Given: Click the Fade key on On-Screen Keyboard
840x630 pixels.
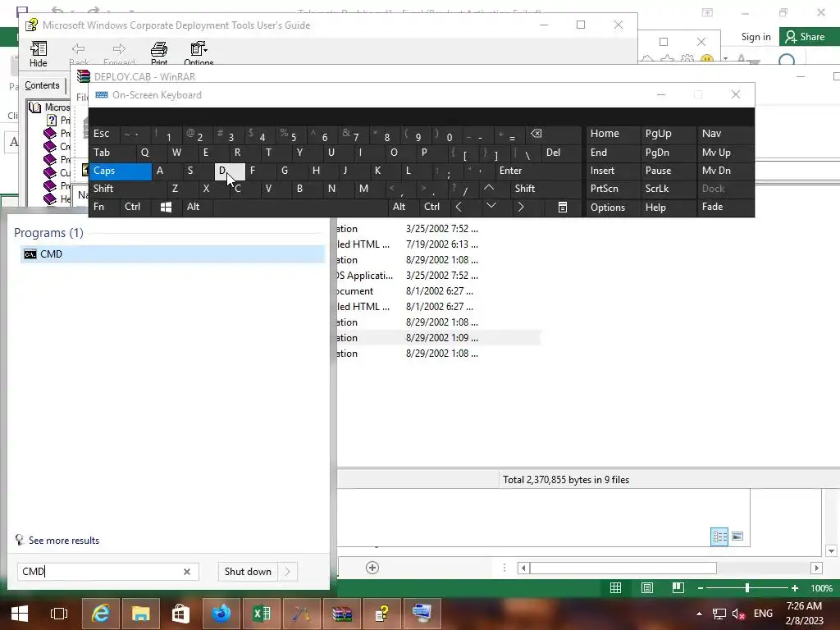Looking at the screenshot, I should [x=725, y=208].
